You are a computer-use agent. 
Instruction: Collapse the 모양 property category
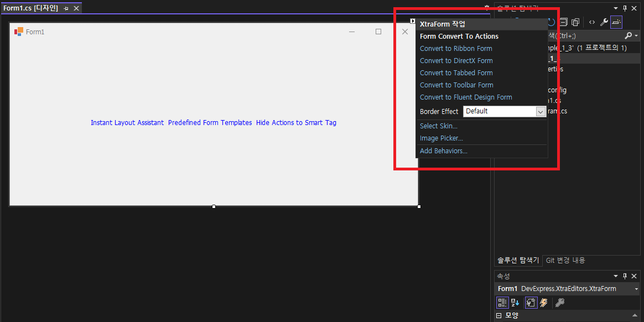tap(499, 315)
